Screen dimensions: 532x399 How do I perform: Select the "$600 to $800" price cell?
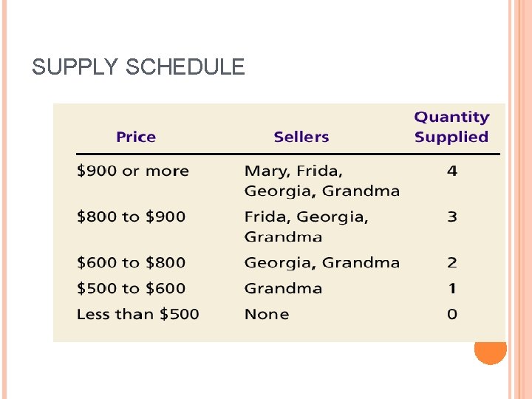click(x=132, y=262)
